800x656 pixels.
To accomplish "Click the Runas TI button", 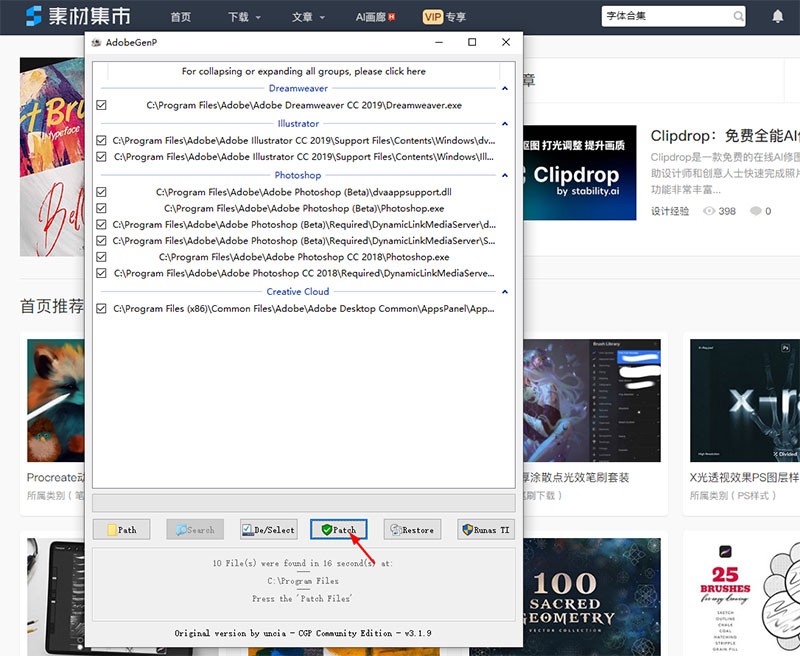I will pos(486,529).
